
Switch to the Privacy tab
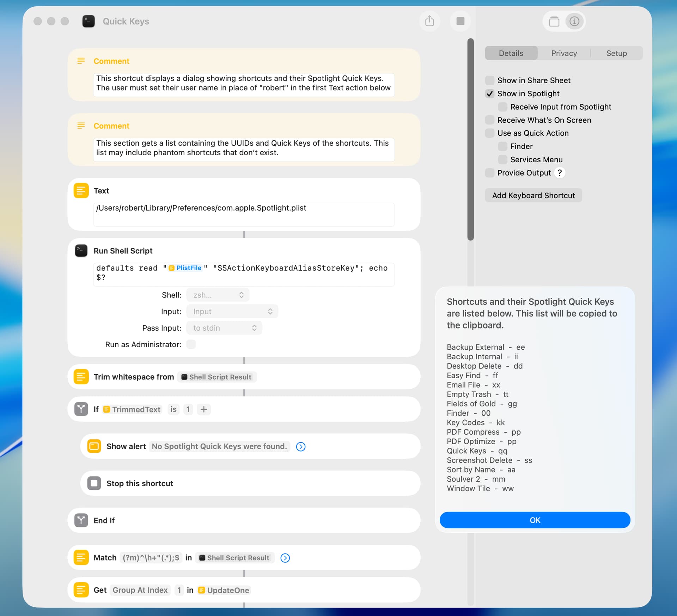pos(564,53)
